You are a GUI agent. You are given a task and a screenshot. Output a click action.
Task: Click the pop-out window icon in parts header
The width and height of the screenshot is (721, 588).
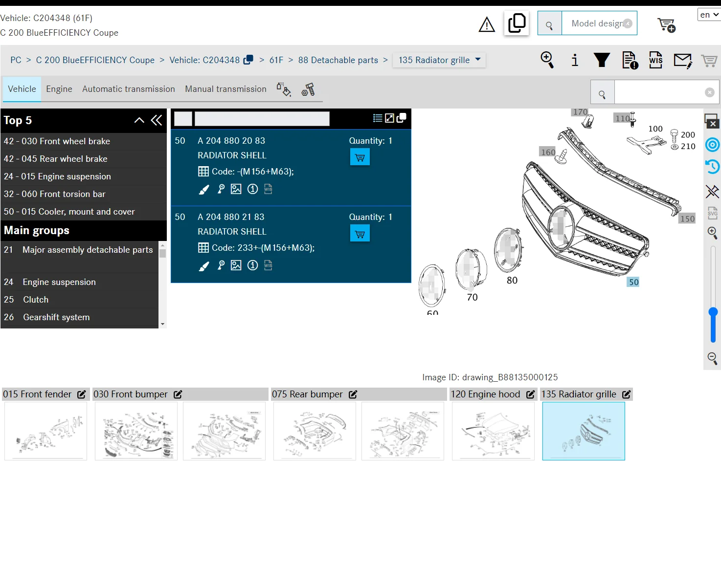402,117
